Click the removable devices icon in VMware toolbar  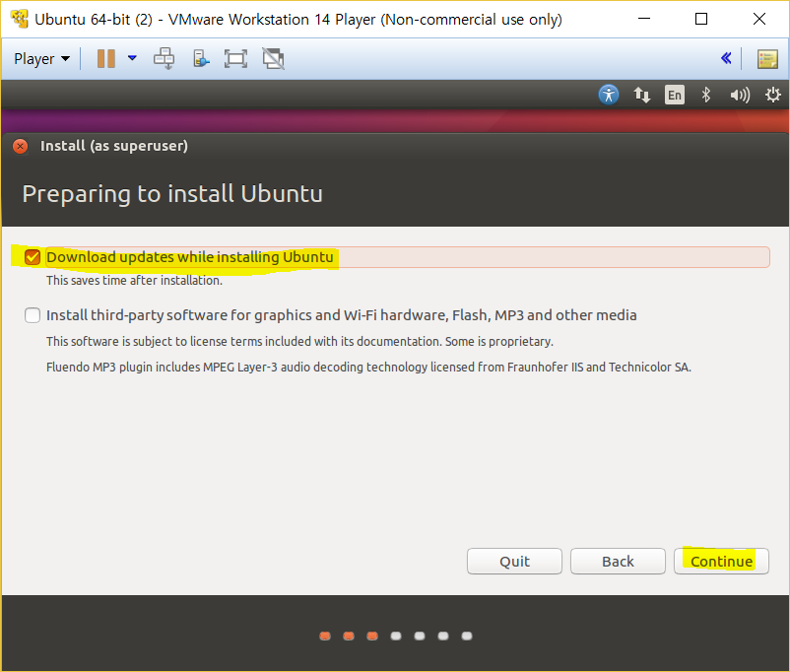point(200,58)
